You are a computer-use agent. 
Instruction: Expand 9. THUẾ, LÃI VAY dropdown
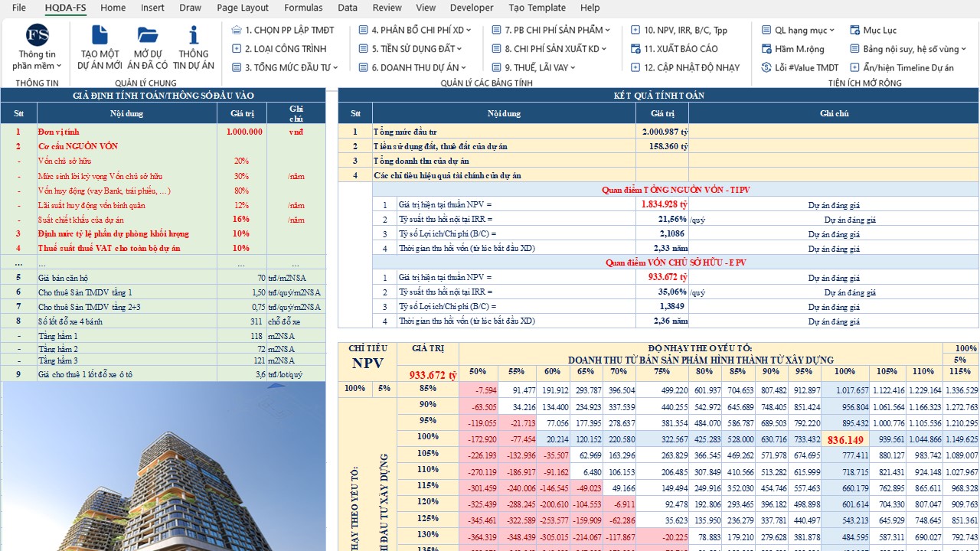pos(539,67)
